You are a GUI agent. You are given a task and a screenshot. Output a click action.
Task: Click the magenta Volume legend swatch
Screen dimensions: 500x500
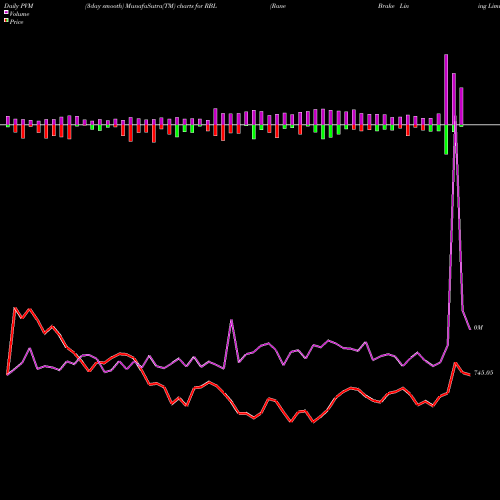[6, 12]
